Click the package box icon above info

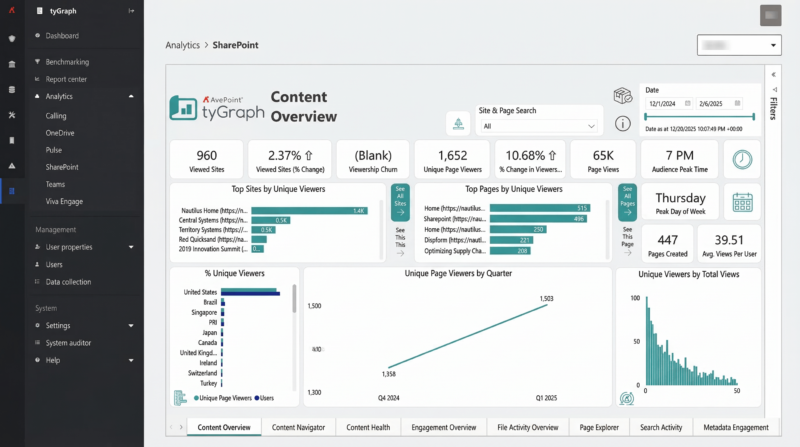[623, 96]
